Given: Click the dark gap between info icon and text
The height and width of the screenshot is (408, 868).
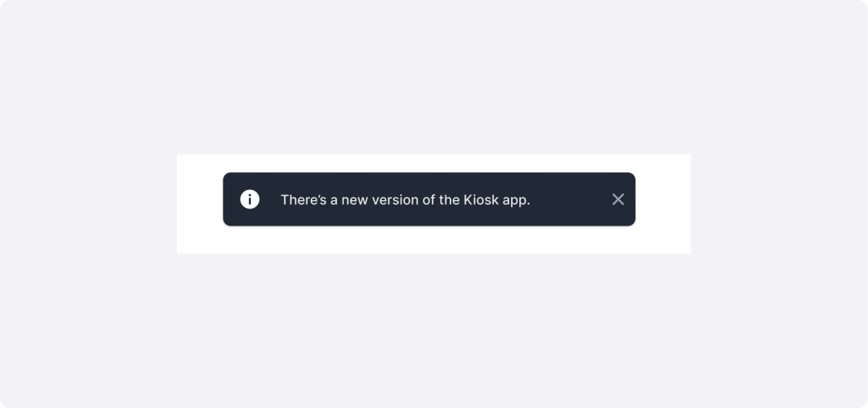Looking at the screenshot, I should pyautogui.click(x=270, y=199).
